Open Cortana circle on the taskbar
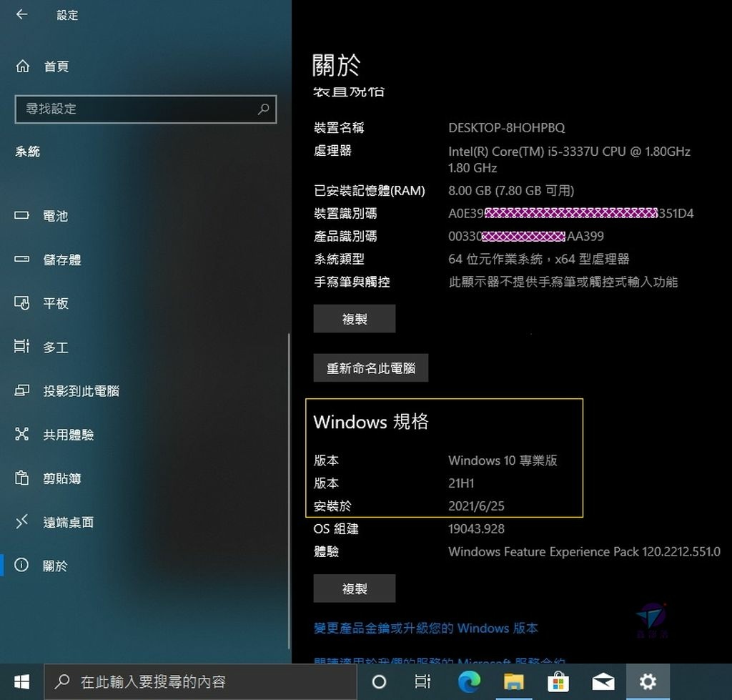Viewport: 732px width, 700px height. 379,682
